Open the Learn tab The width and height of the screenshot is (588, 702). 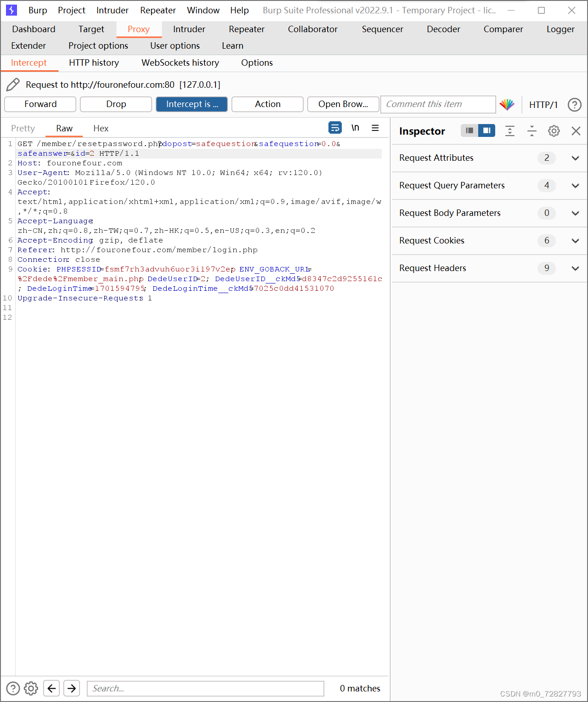pos(232,45)
